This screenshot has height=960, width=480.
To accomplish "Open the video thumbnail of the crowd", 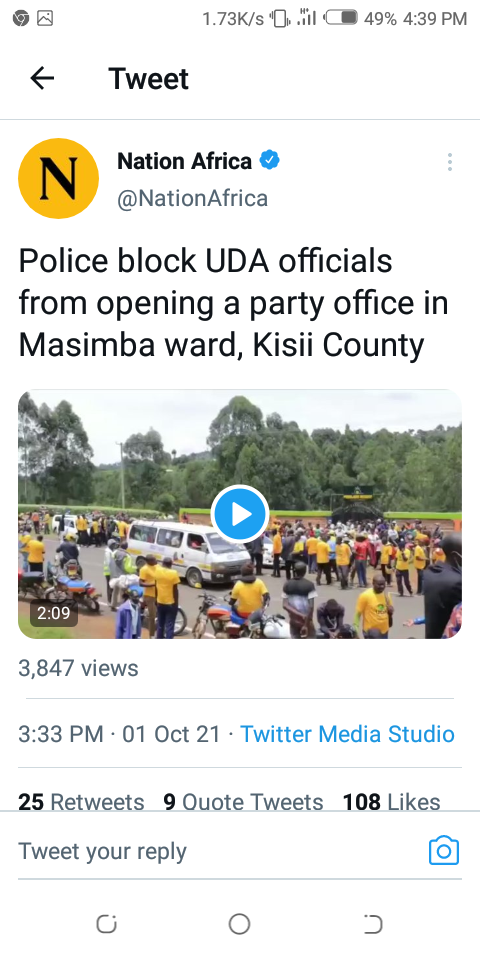I will pyautogui.click(x=240, y=514).
